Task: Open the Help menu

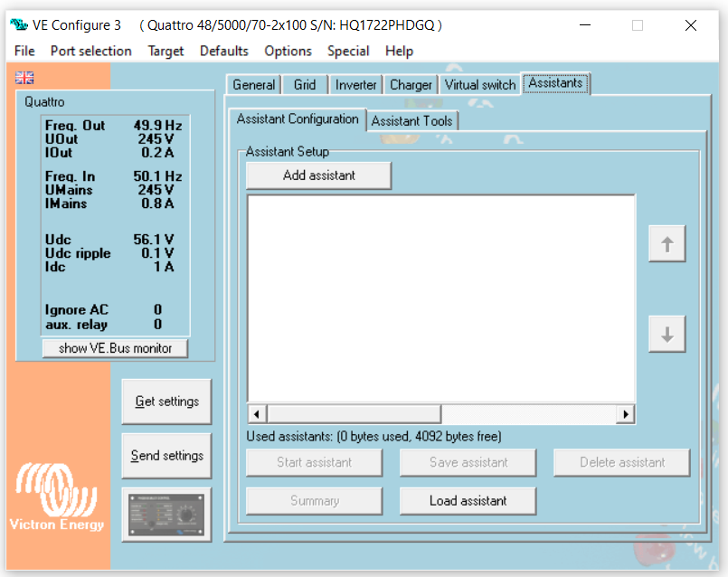Action: [x=400, y=51]
